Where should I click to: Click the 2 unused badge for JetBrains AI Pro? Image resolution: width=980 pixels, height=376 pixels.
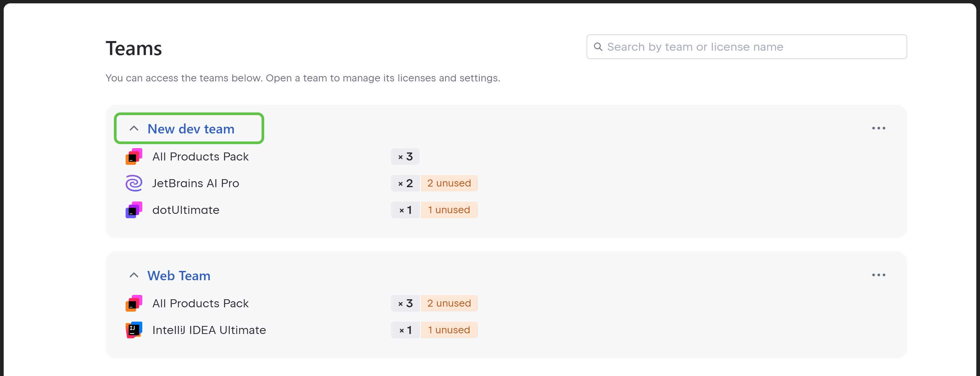[449, 183]
